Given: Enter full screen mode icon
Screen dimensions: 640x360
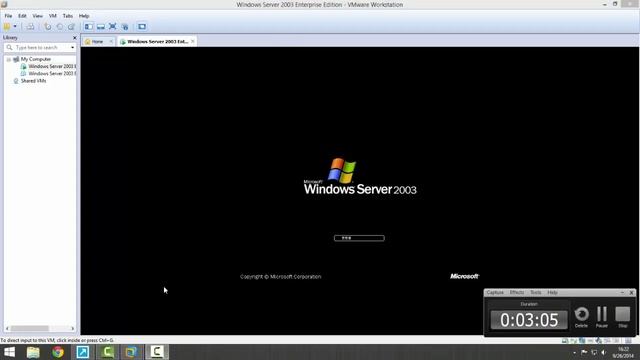Looking at the screenshot, I should point(113,27).
